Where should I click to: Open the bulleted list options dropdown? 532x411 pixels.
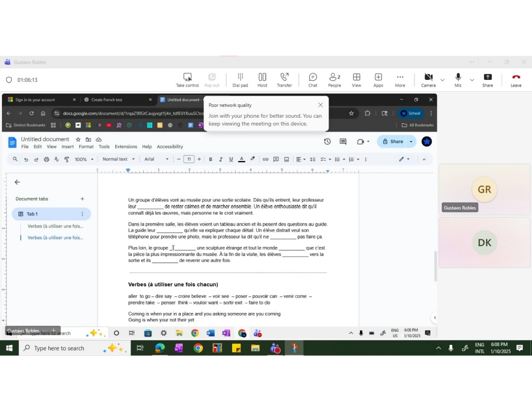(344, 159)
